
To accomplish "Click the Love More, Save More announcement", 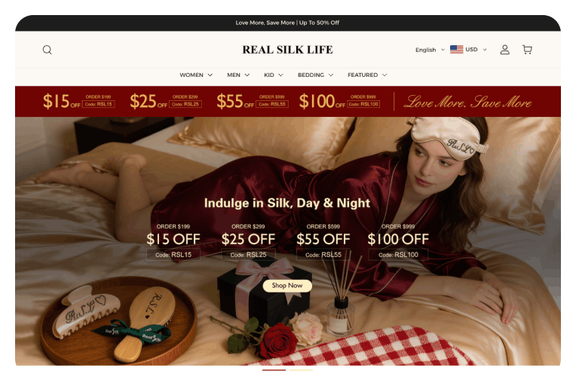I will tap(287, 23).
